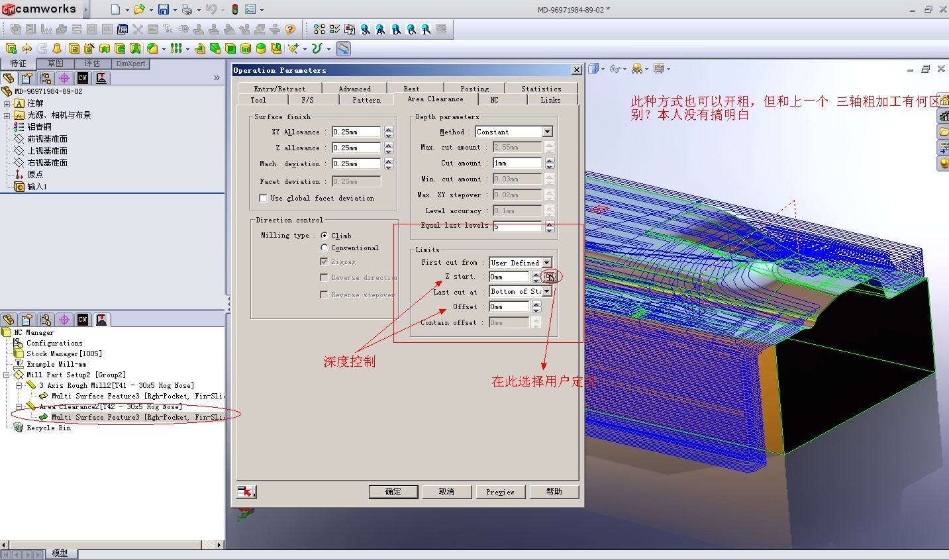Click the icon button at dialog bottom-left
The width and height of the screenshot is (949, 560).
pos(246,491)
